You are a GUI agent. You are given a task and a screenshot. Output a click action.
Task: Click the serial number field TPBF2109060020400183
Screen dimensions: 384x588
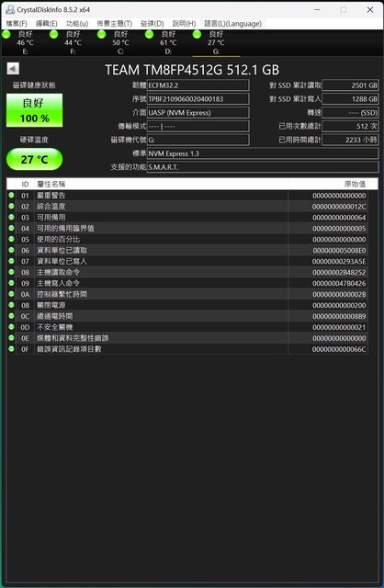pyautogui.click(x=198, y=99)
